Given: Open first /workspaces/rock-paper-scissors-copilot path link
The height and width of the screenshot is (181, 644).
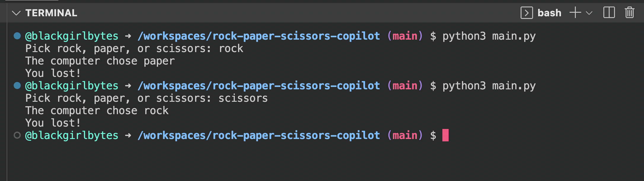Looking at the screenshot, I should 259,36.
